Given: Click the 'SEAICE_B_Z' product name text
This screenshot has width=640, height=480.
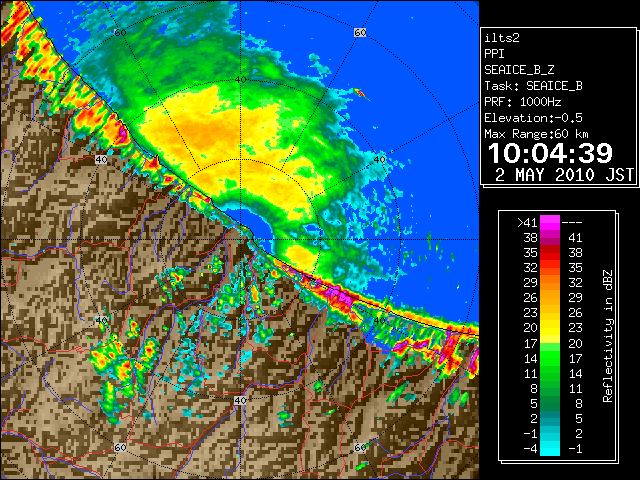Looking at the screenshot, I should pos(519,70).
